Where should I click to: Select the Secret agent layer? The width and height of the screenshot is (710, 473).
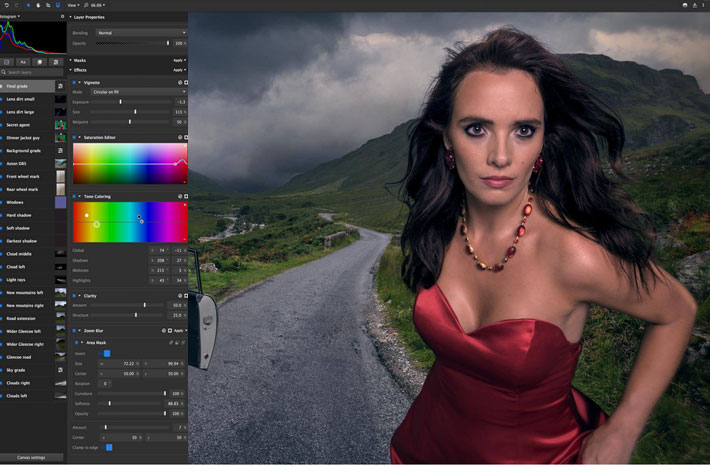point(27,124)
